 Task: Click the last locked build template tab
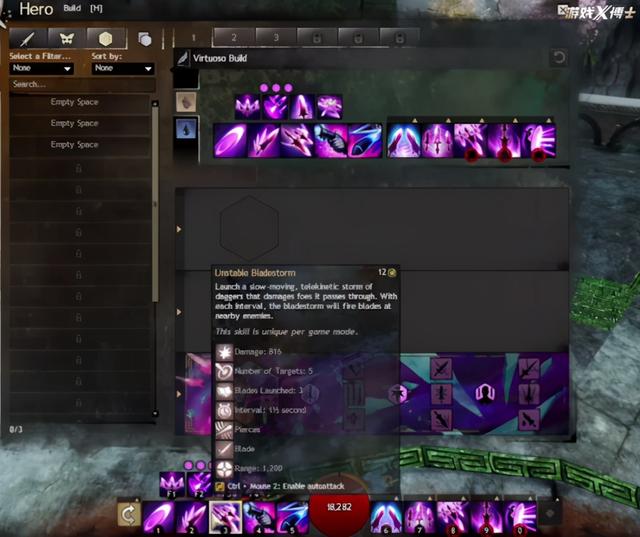[400, 38]
